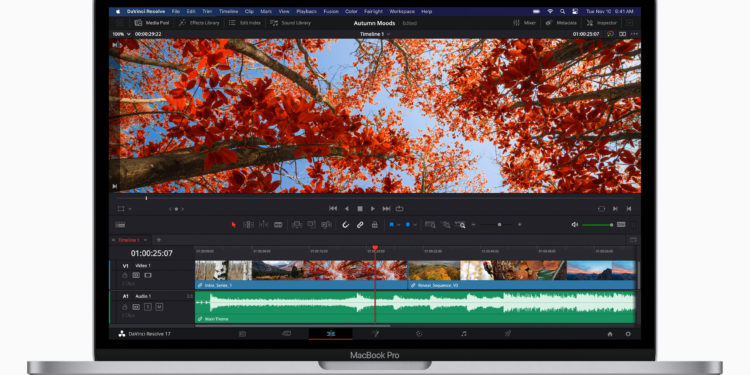Image resolution: width=750 pixels, height=375 pixels.
Task: Click the DIM audio button
Action: tap(621, 224)
